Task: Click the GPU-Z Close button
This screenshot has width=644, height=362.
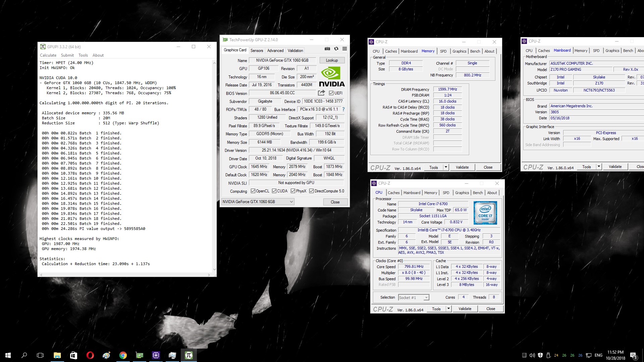Action: [335, 202]
